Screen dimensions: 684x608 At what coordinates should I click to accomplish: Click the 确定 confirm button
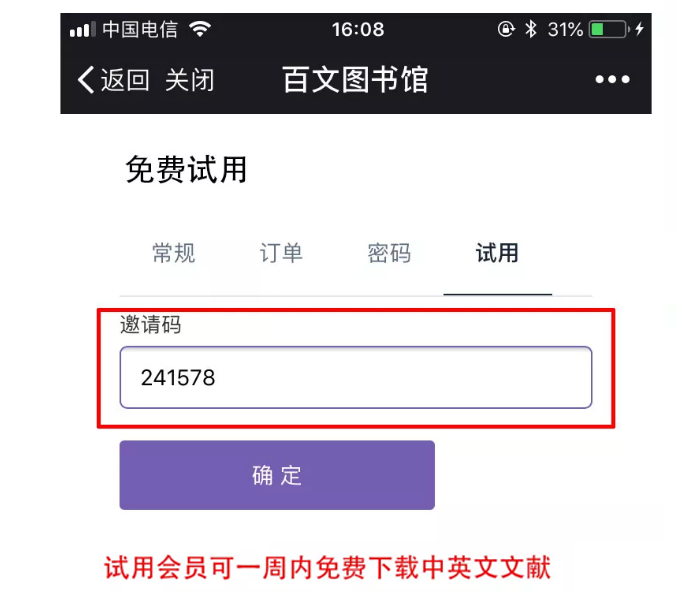[277, 475]
